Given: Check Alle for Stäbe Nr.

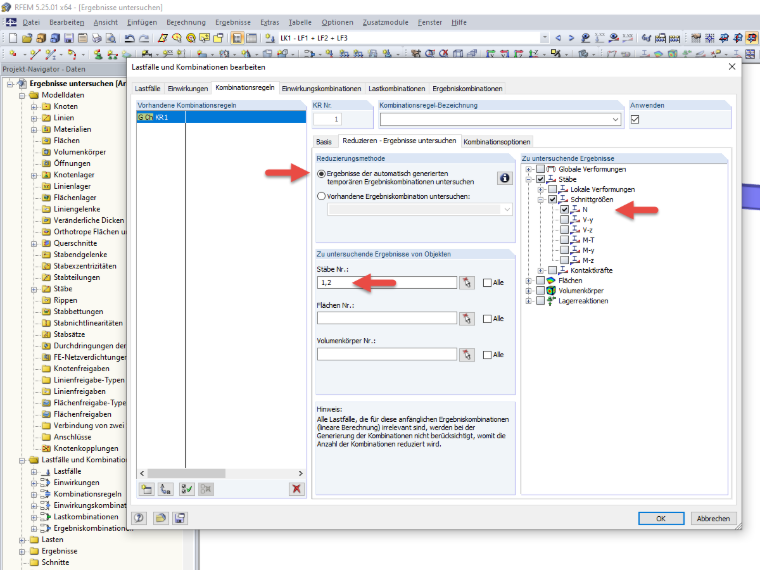Looking at the screenshot, I should 487,283.
